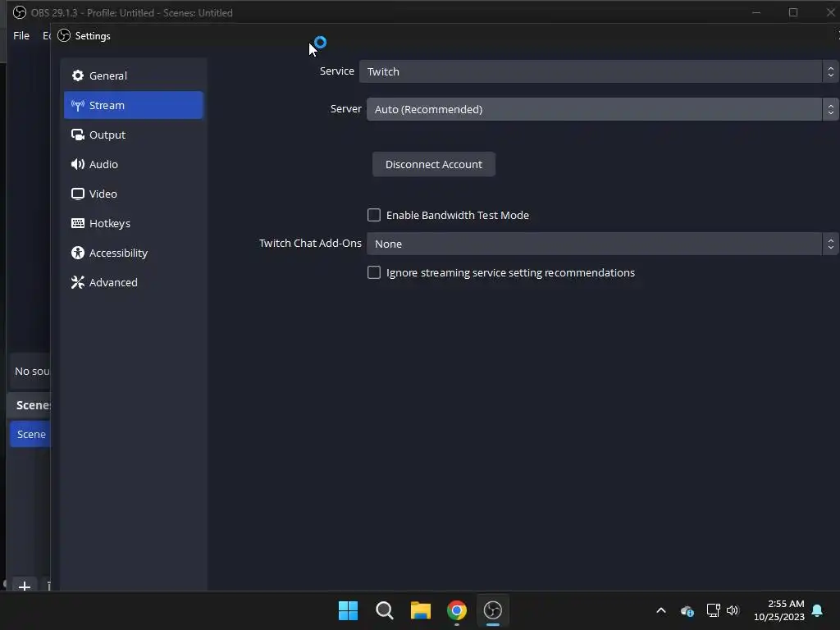Open the Twitch Chat Add-Ons dropdown

pyautogui.click(x=602, y=244)
